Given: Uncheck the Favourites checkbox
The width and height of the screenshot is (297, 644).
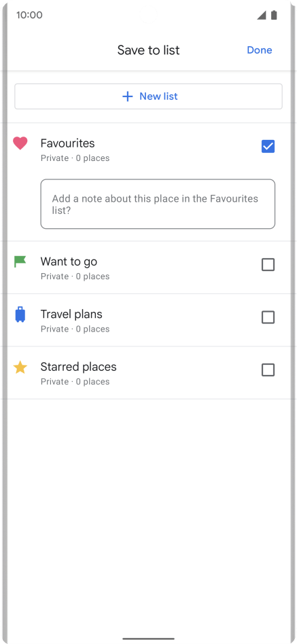Looking at the screenshot, I should click(x=268, y=146).
